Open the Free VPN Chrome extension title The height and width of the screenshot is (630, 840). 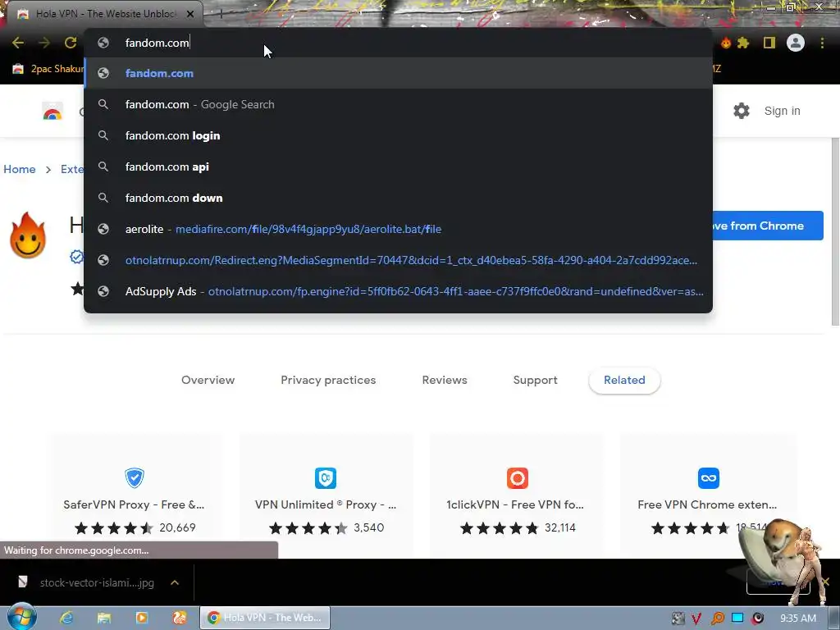[707, 504]
